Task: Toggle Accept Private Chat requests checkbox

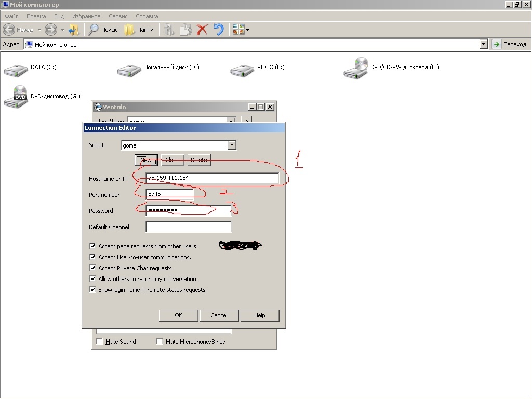Action: click(x=92, y=268)
